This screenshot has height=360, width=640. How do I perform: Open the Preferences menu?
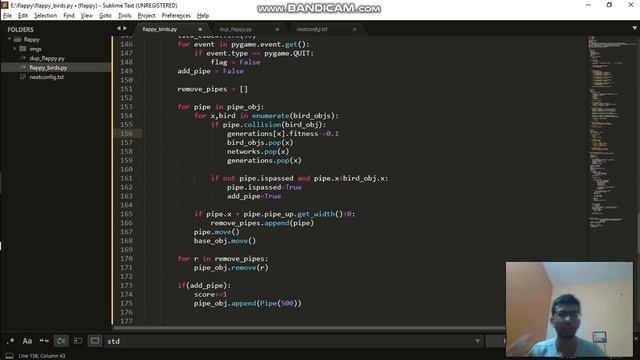(x=176, y=16)
